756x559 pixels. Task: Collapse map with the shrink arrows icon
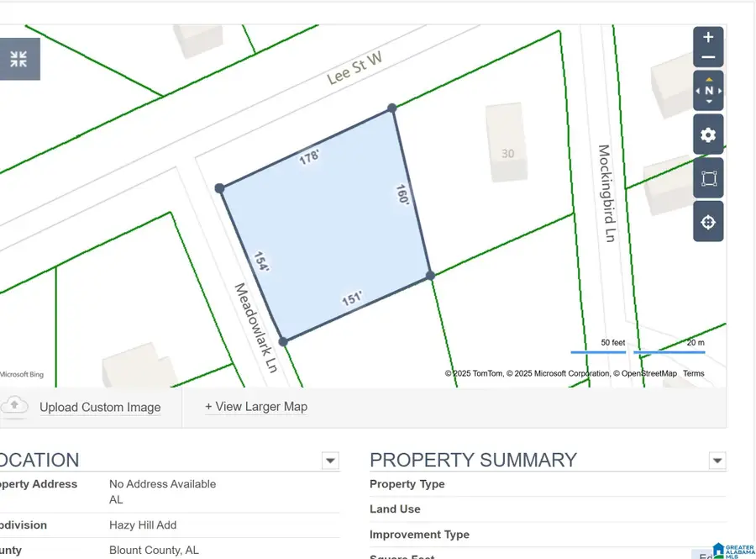click(x=18, y=59)
